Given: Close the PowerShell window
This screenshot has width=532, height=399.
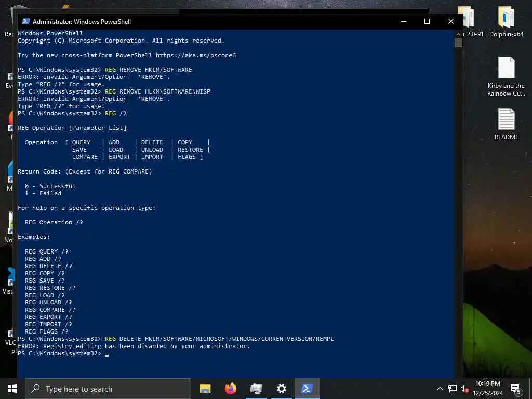Looking at the screenshot, I should (x=450, y=21).
